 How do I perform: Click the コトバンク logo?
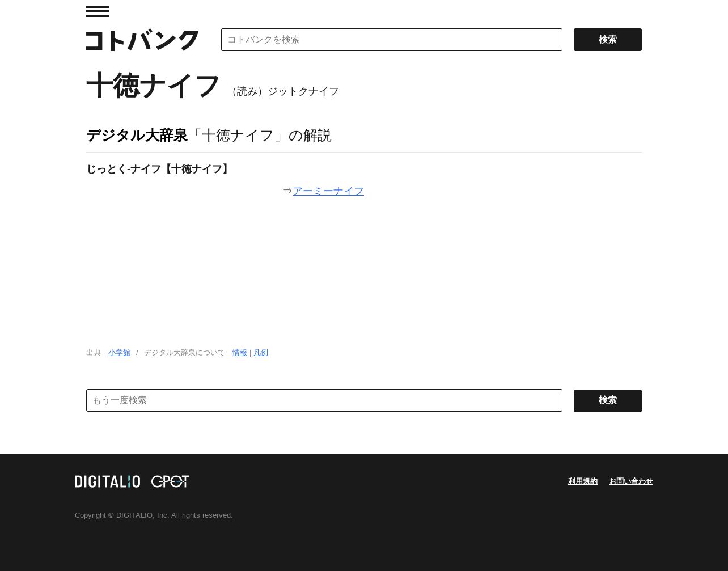[x=142, y=40]
